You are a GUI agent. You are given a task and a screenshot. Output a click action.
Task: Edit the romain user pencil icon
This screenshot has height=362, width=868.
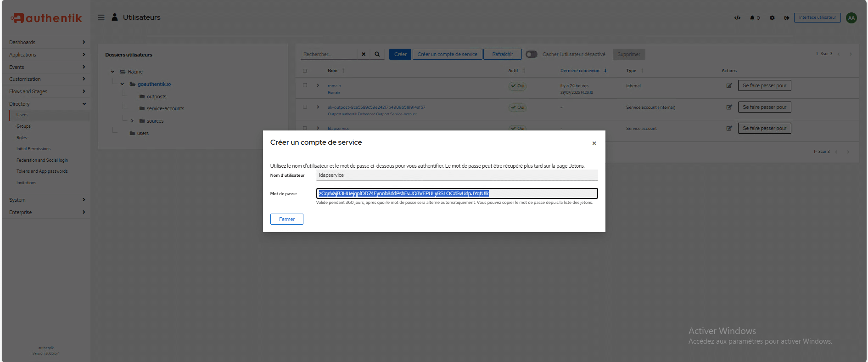pos(729,86)
